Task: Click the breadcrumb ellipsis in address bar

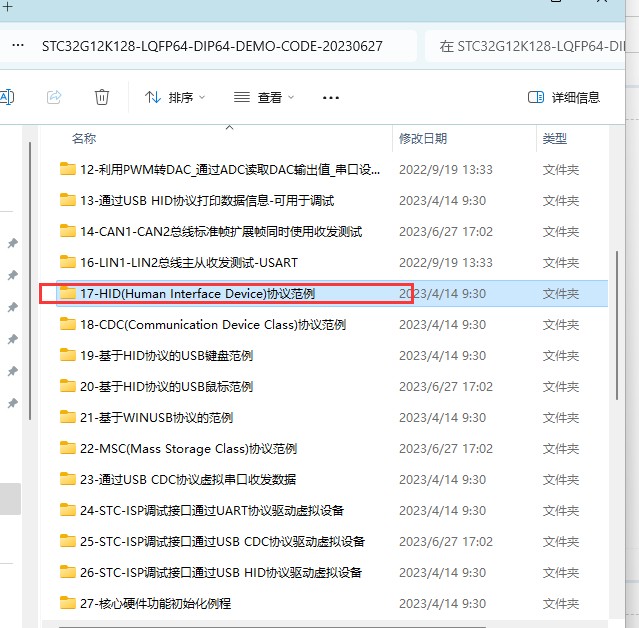Action: point(18,45)
